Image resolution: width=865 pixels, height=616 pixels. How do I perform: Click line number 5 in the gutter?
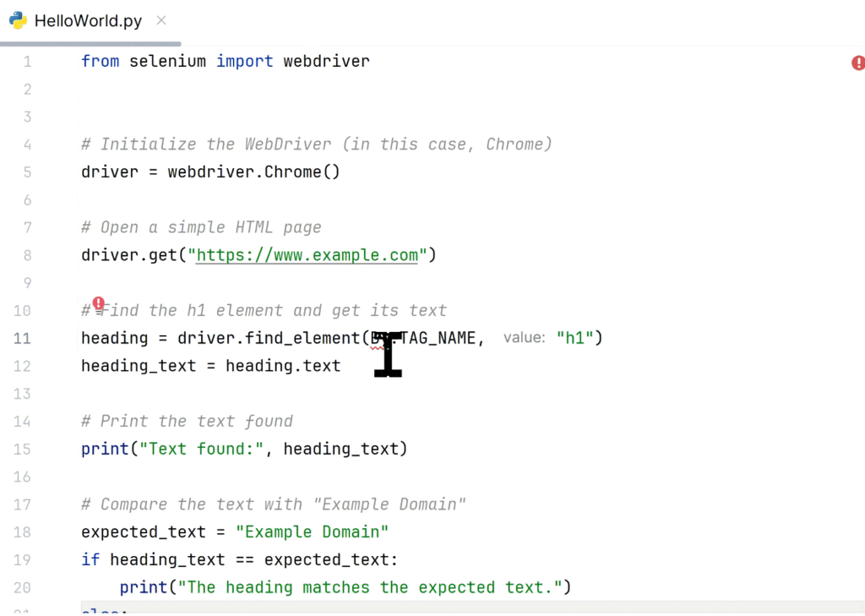click(x=27, y=172)
